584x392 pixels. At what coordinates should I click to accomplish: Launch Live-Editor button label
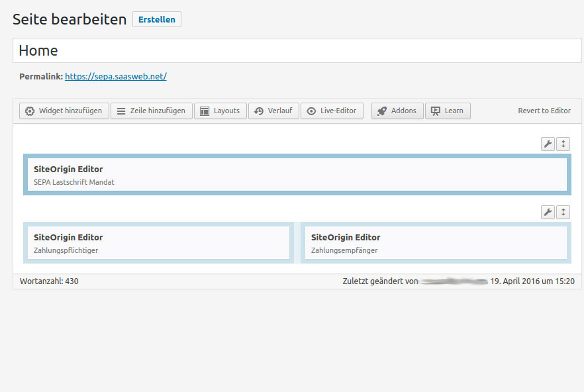(x=338, y=111)
